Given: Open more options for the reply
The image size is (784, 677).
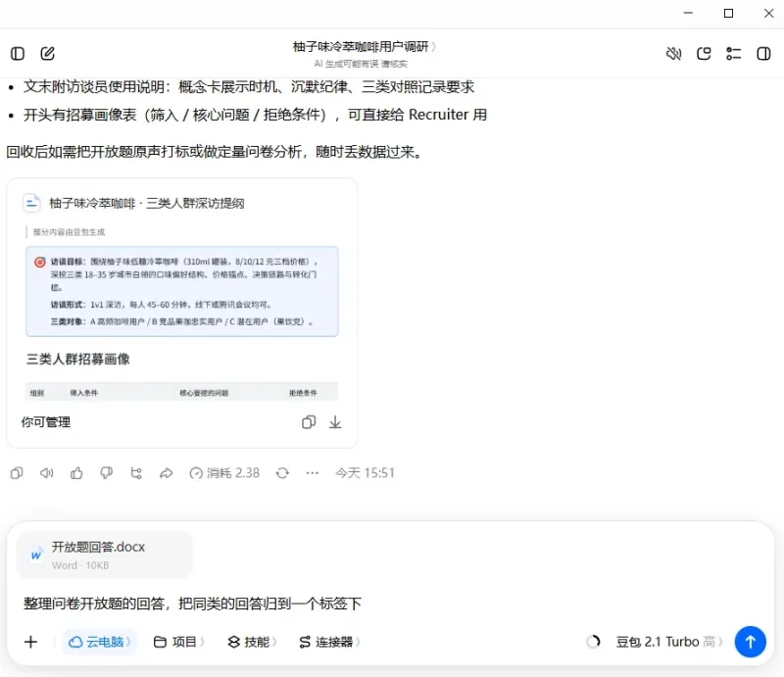Looking at the screenshot, I should [312, 473].
